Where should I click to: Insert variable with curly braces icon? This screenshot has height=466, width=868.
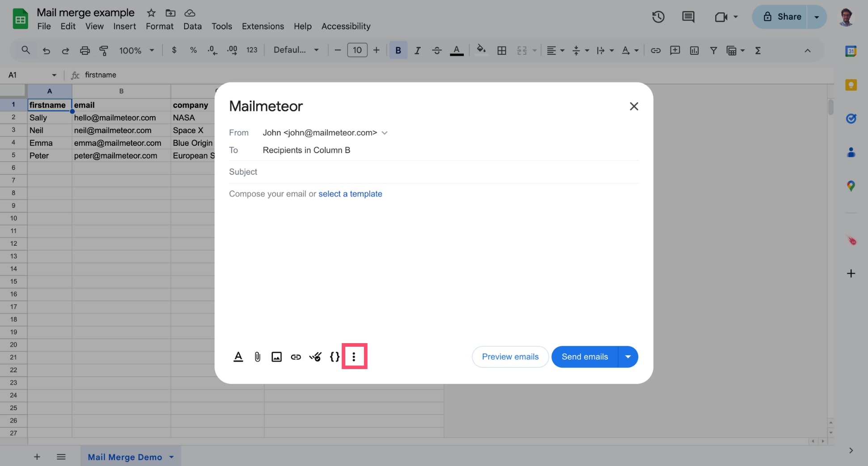point(334,357)
